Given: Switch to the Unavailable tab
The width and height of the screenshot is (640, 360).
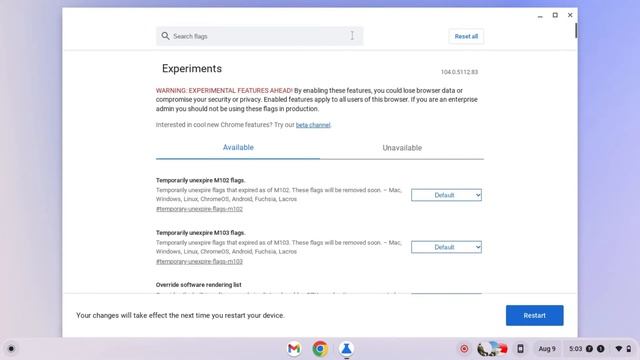Looking at the screenshot, I should (x=402, y=148).
